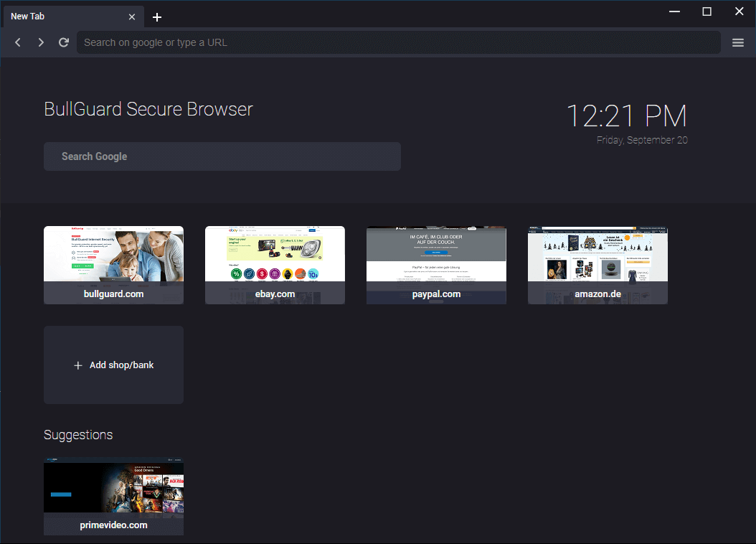This screenshot has height=544, width=756.
Task: Click the back navigation arrow
Action: (17, 42)
